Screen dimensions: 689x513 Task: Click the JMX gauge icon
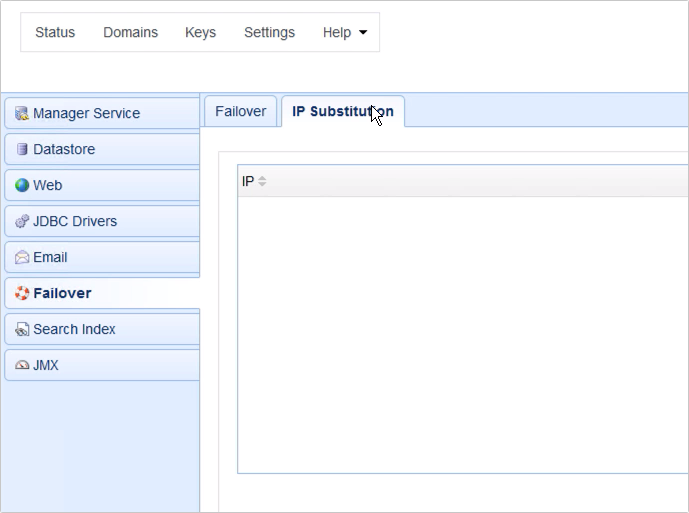pyautogui.click(x=22, y=366)
